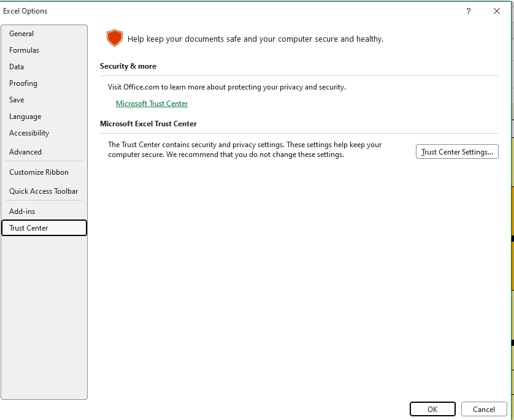Open the Save options section

(17, 100)
